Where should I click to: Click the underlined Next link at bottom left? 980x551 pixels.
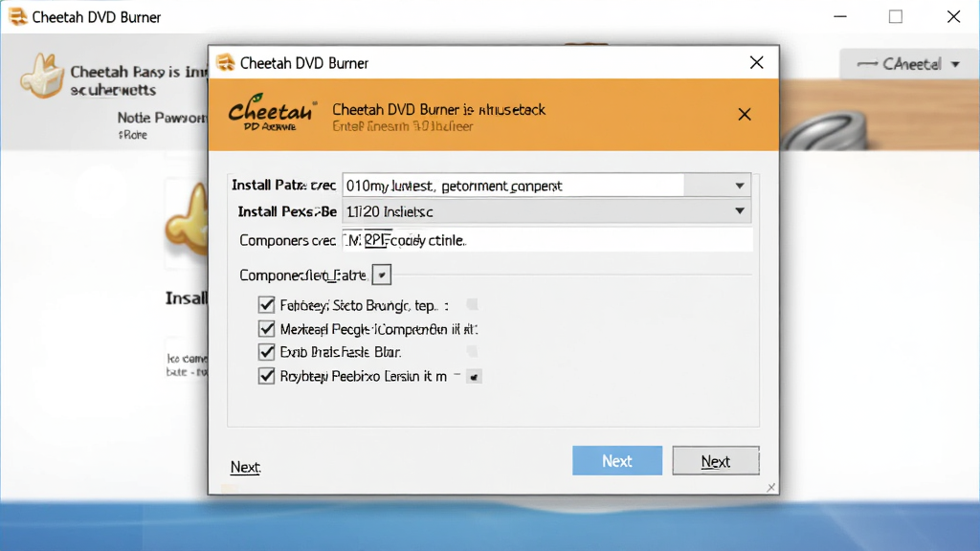pyautogui.click(x=245, y=467)
